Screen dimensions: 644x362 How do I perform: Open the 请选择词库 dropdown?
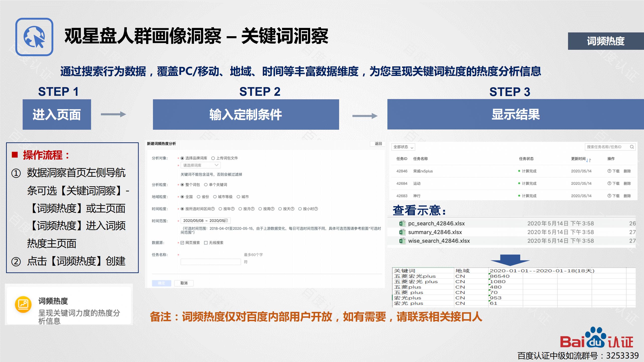200,165
